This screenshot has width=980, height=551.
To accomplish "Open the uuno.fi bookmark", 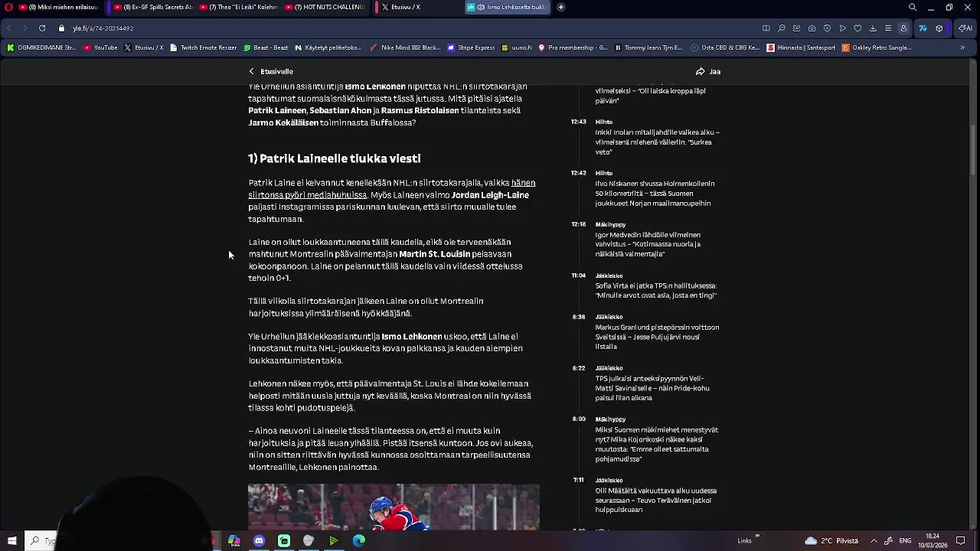I will pos(517,47).
